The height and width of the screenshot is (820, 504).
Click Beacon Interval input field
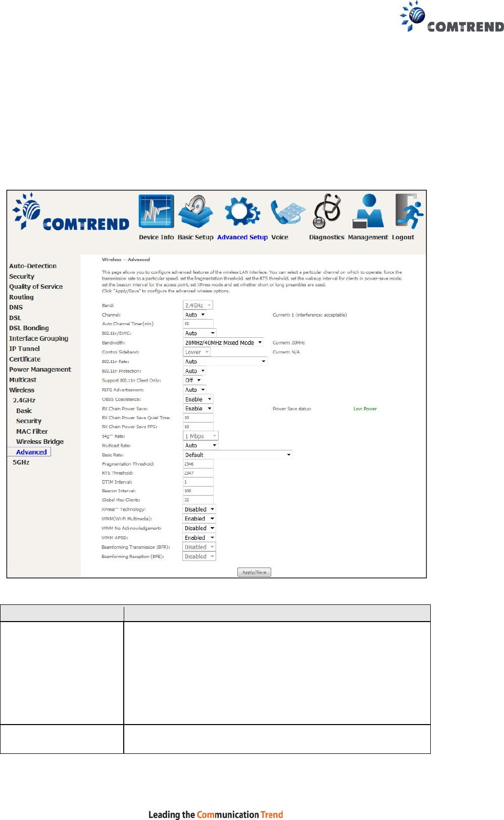tap(198, 491)
